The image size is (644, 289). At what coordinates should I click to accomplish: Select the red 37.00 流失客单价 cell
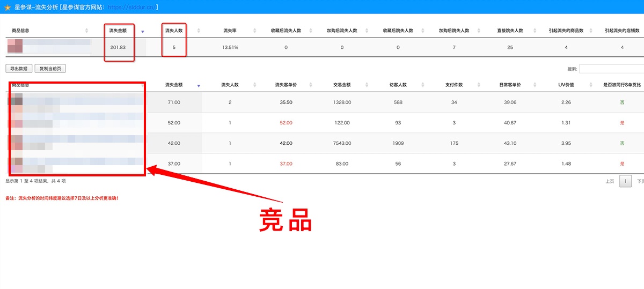coord(286,164)
